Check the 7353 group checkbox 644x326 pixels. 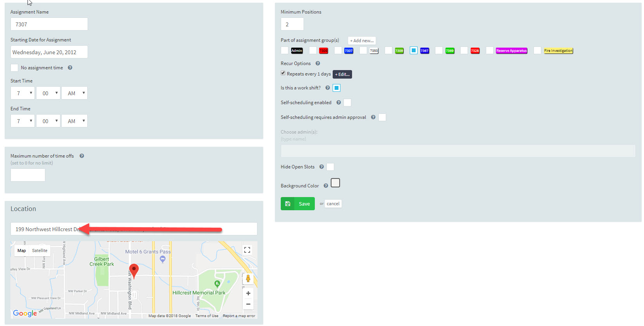pos(363,50)
